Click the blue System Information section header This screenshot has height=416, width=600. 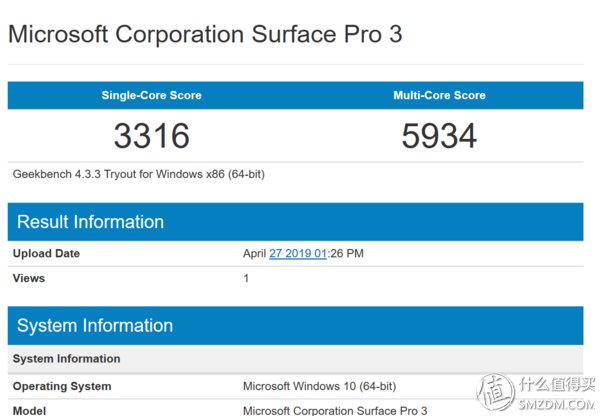[295, 326]
